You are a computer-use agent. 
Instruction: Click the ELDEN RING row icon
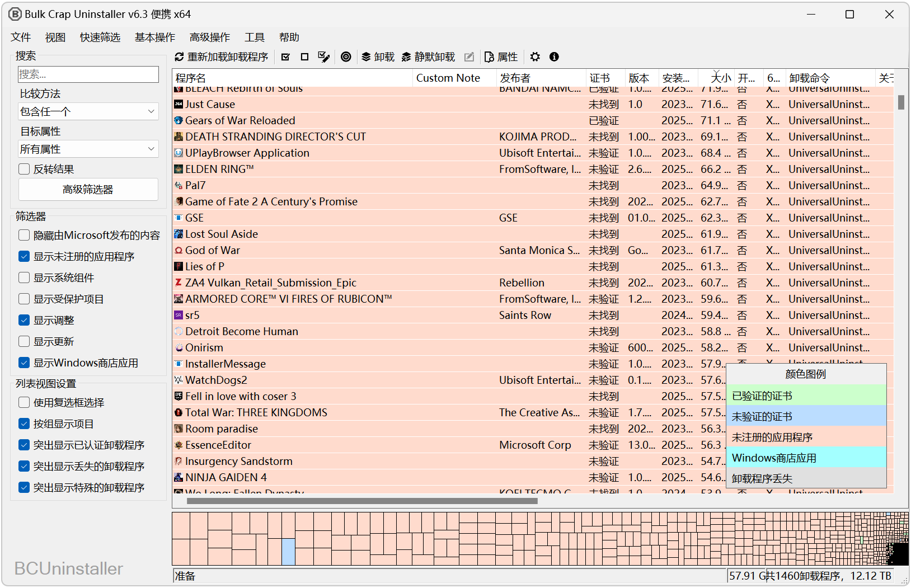[x=179, y=169]
